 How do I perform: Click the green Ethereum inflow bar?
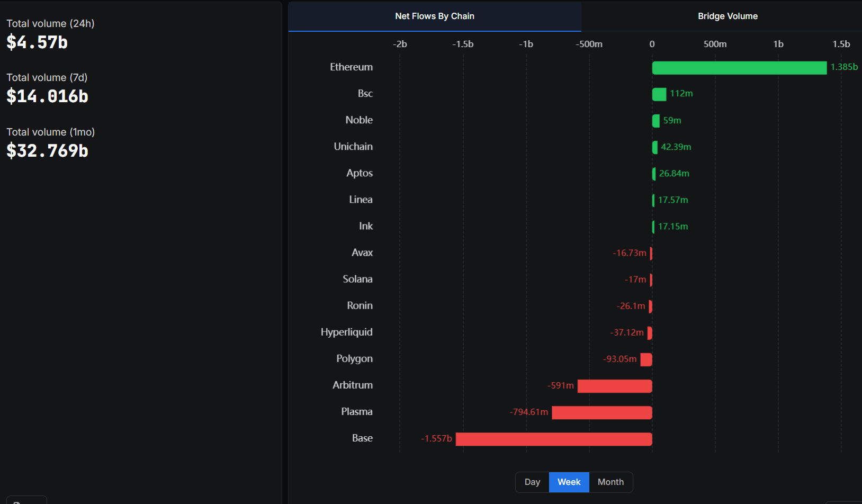point(739,68)
